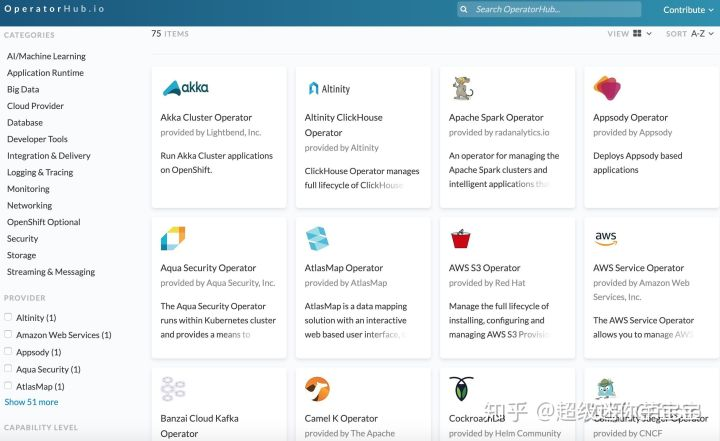
Task: Select the Cloud Provider category
Action: (x=35, y=106)
